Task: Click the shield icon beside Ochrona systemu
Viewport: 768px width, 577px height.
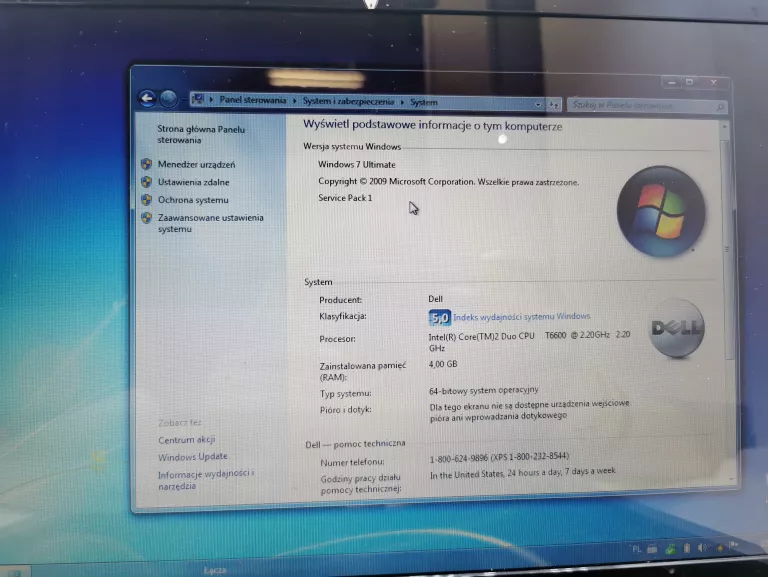Action: point(146,200)
